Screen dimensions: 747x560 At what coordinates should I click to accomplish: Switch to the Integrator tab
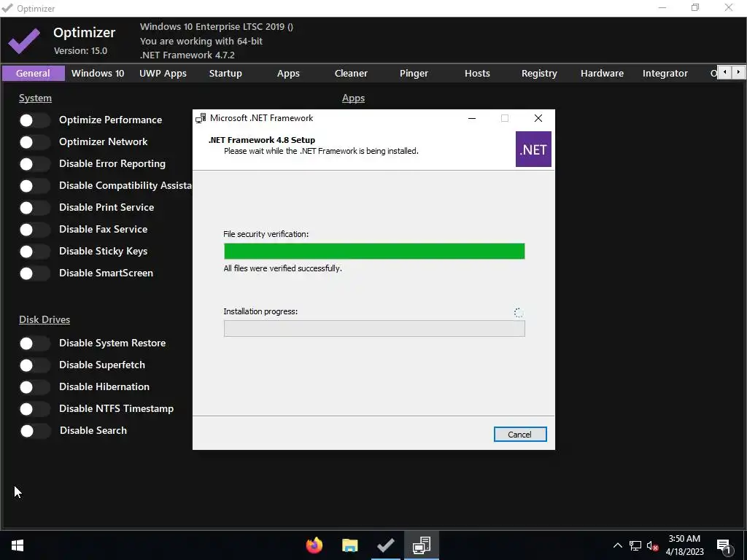pos(665,74)
